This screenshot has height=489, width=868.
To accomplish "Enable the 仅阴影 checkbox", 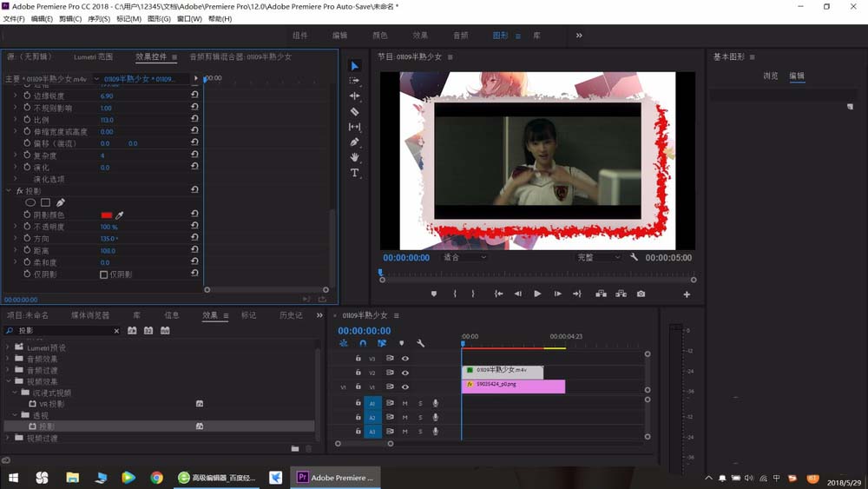I will (x=103, y=274).
